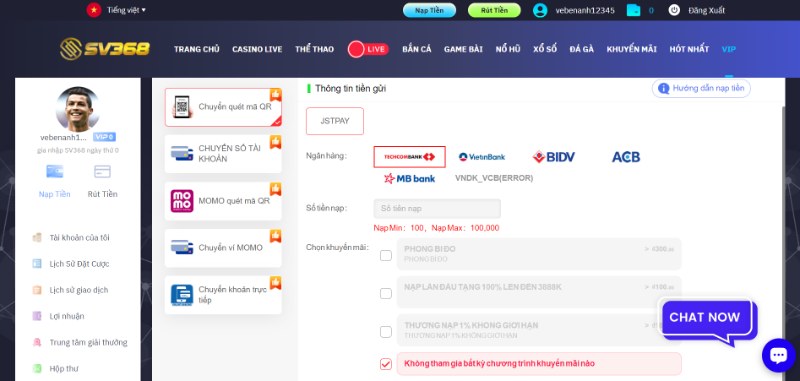Screen dimensions: 800x381
Task: Click the Nạp Tiền button in top bar
Action: point(429,10)
